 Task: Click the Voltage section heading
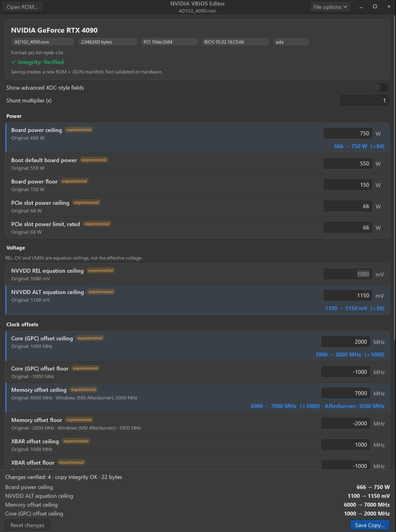tap(16, 248)
